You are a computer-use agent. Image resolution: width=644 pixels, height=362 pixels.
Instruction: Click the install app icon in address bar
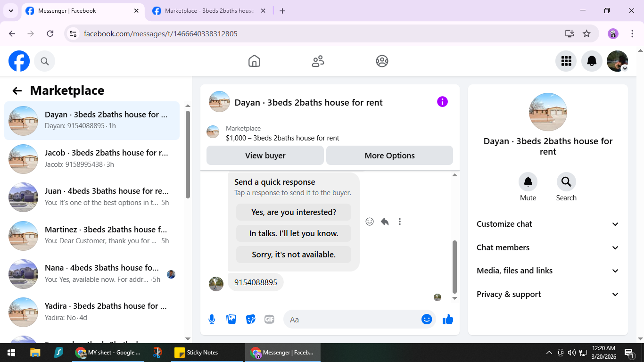[570, 33]
